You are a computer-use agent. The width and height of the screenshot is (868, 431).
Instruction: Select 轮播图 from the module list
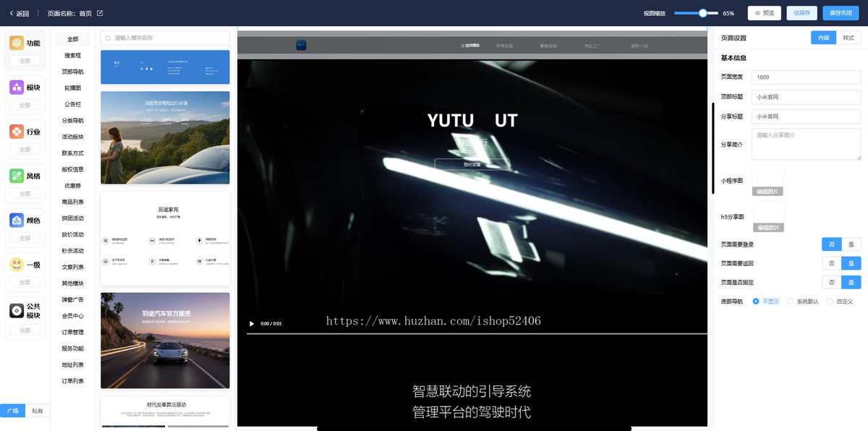coord(72,88)
